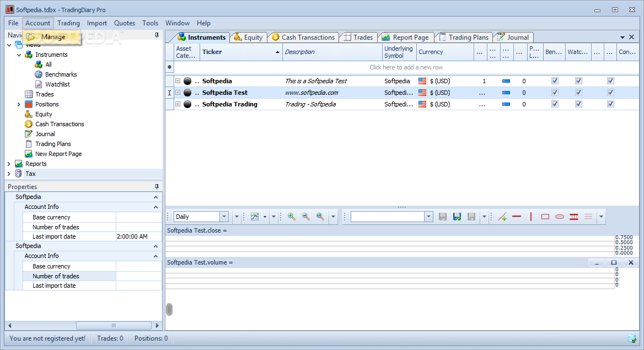This screenshot has width=644, height=350.
Task: Close the volume chart pane
Action: point(631,262)
